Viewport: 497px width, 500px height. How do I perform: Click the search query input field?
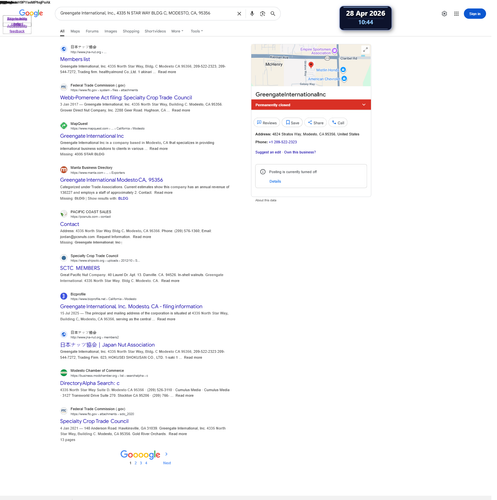coord(146,13)
